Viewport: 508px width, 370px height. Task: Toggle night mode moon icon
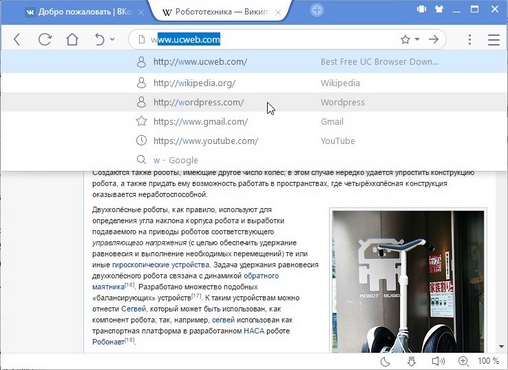pos(385,361)
